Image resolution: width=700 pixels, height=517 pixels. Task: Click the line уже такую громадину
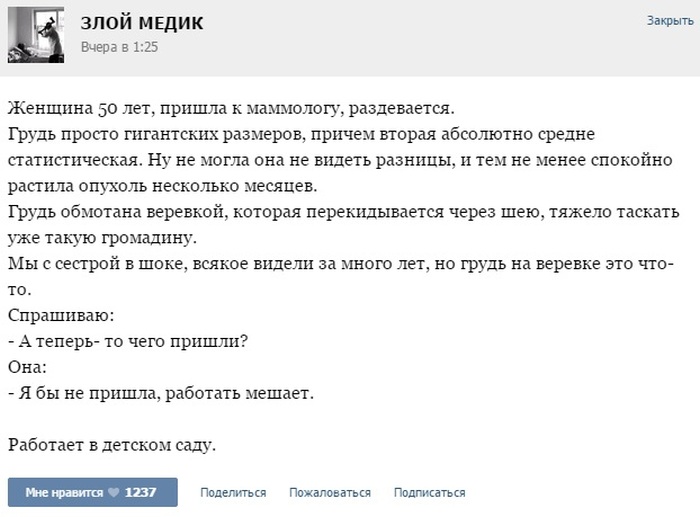coord(102,238)
